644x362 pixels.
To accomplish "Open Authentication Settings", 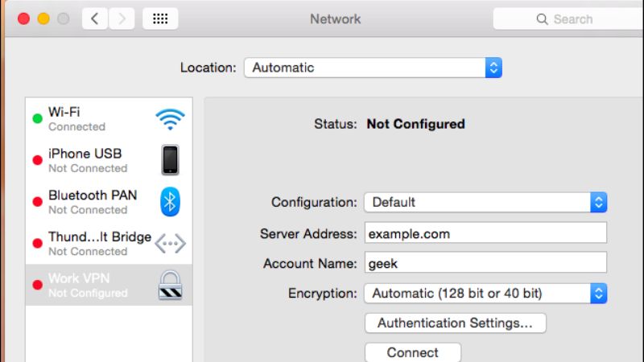I will tap(456, 323).
